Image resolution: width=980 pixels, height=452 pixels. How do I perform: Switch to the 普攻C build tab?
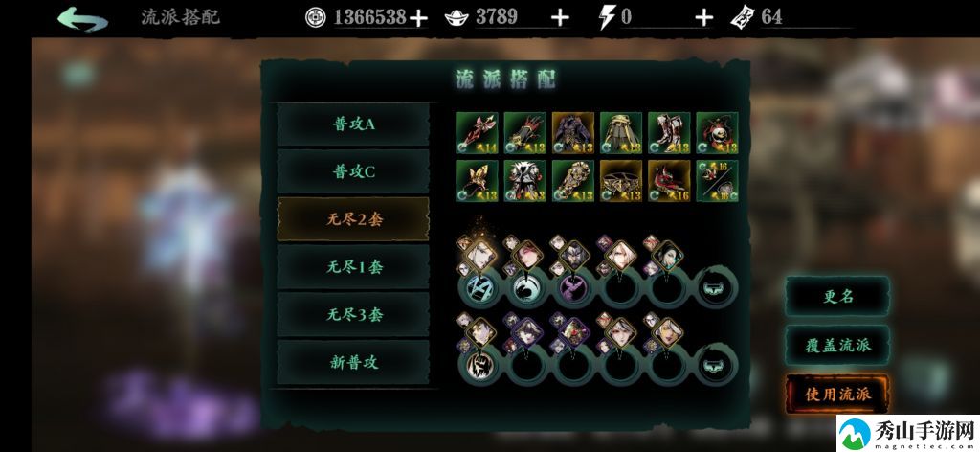(354, 172)
